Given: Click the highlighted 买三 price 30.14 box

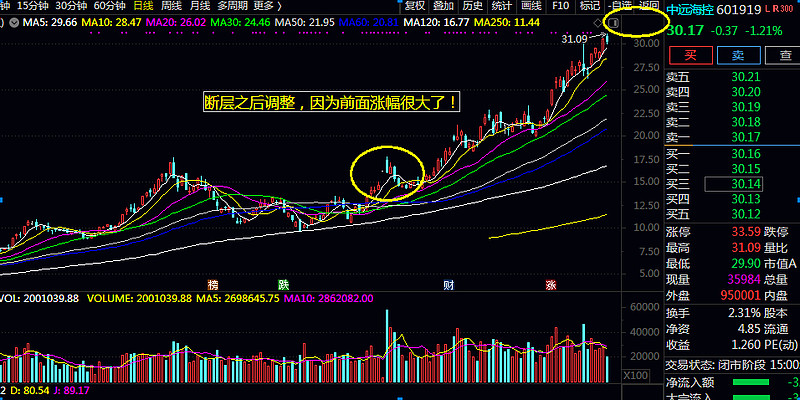Looking at the screenshot, I should click(x=733, y=184).
